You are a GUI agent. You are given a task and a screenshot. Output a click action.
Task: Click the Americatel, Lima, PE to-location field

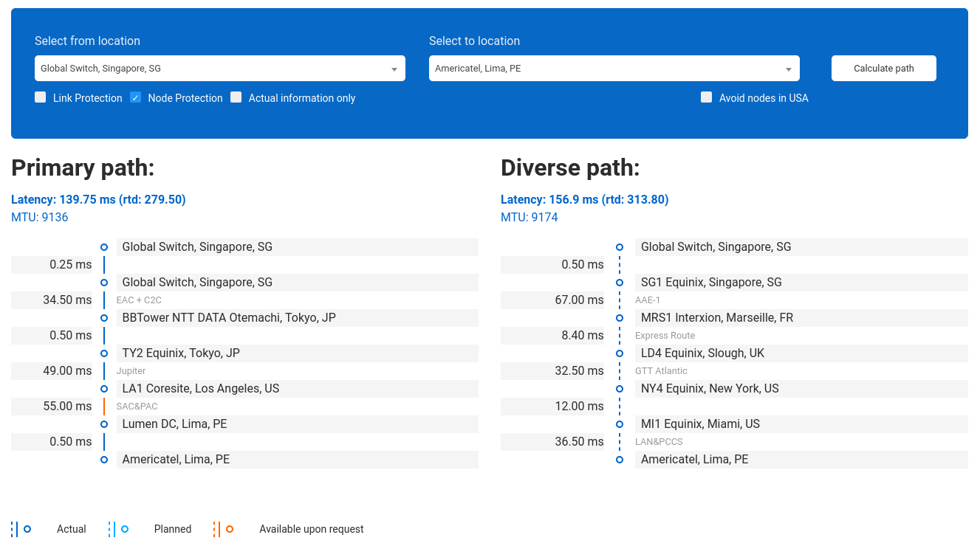[606, 69]
